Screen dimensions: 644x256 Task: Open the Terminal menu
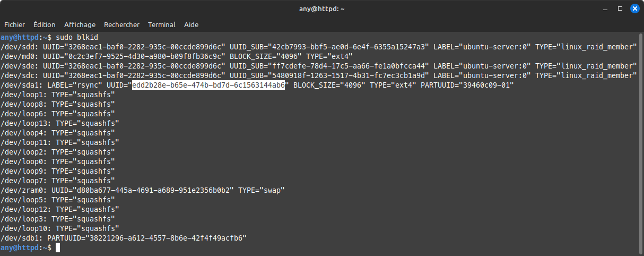(x=162, y=24)
